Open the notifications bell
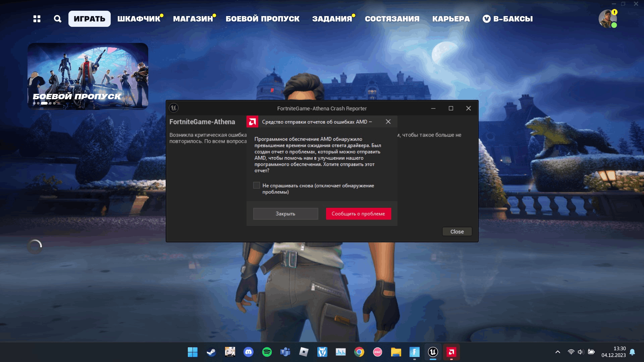644x362 pixels. 632,352
